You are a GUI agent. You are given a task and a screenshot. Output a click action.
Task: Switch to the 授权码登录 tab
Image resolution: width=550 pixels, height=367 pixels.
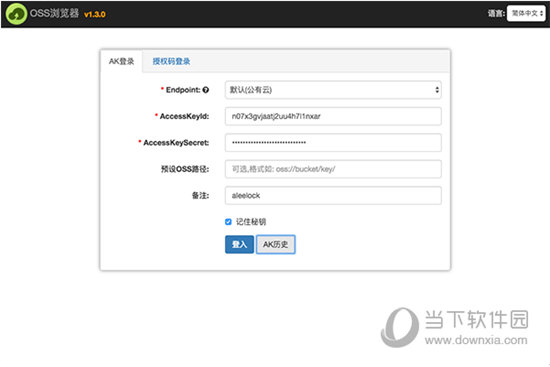tap(171, 61)
